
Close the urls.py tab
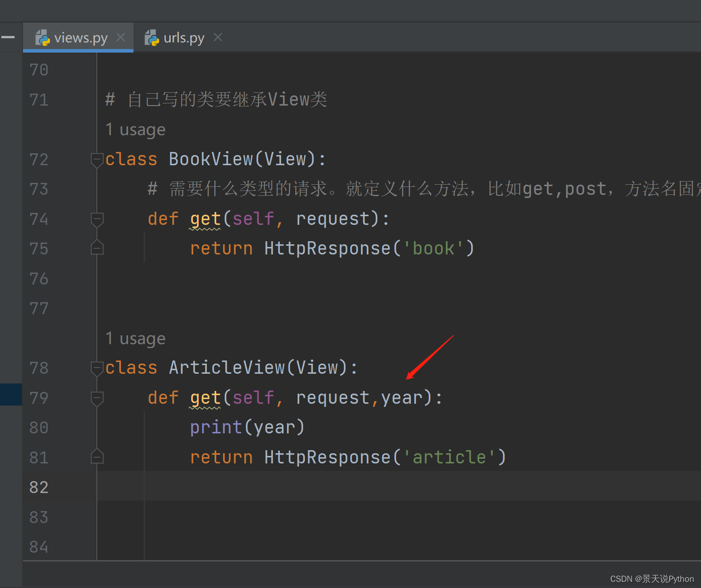(217, 38)
